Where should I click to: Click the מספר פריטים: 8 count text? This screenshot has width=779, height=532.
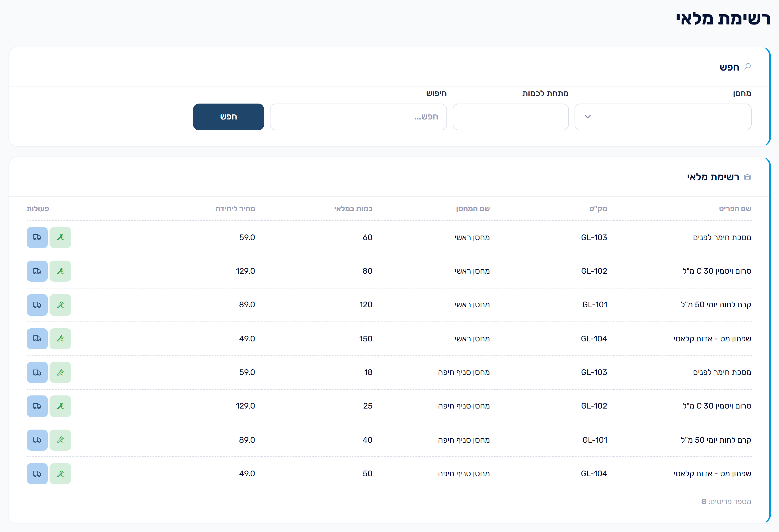[726, 502]
